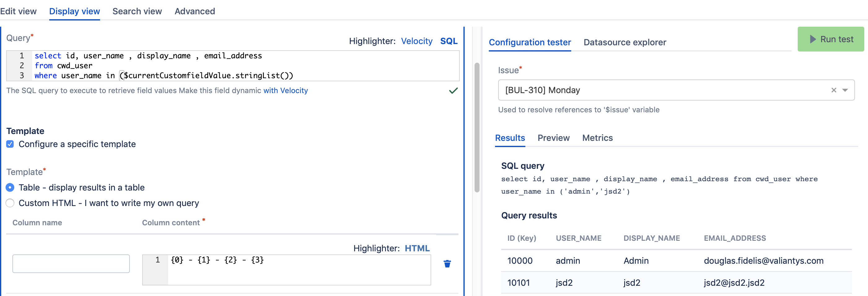The height and width of the screenshot is (296, 868).
Task: Select the Custom HTML radio option
Action: 10,203
